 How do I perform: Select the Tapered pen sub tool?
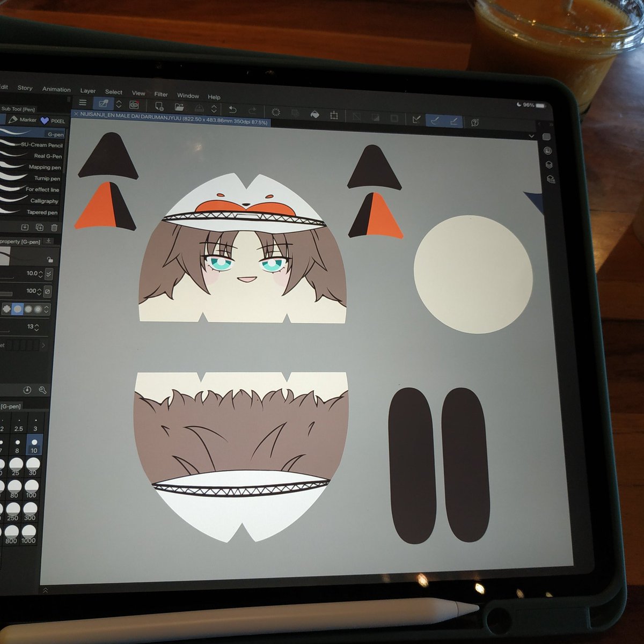(30, 212)
